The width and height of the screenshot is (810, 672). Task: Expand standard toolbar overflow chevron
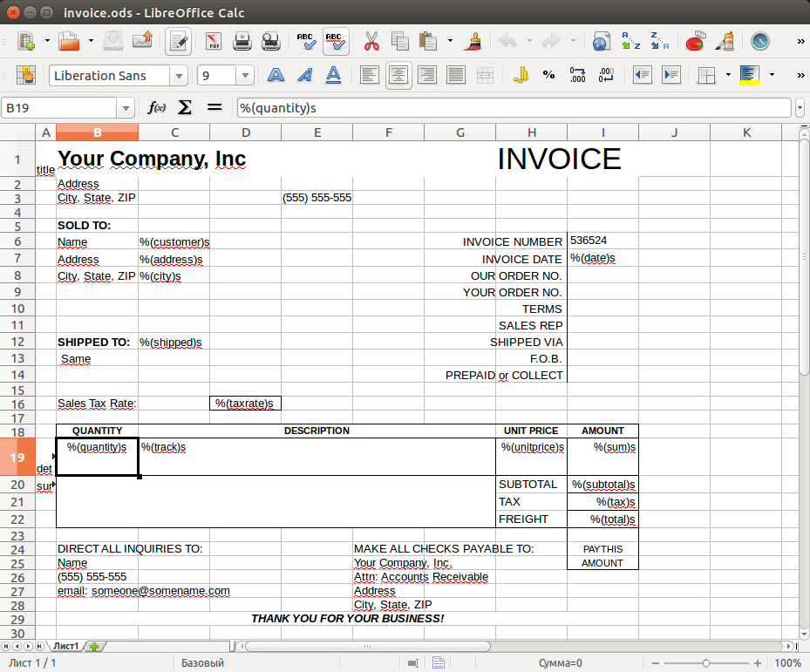point(800,41)
